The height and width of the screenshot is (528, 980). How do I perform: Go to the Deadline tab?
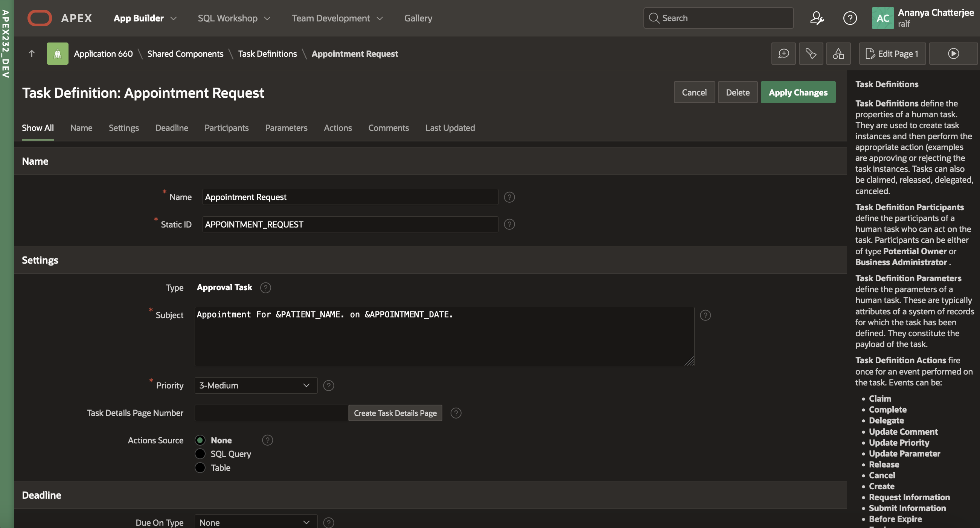tap(172, 128)
